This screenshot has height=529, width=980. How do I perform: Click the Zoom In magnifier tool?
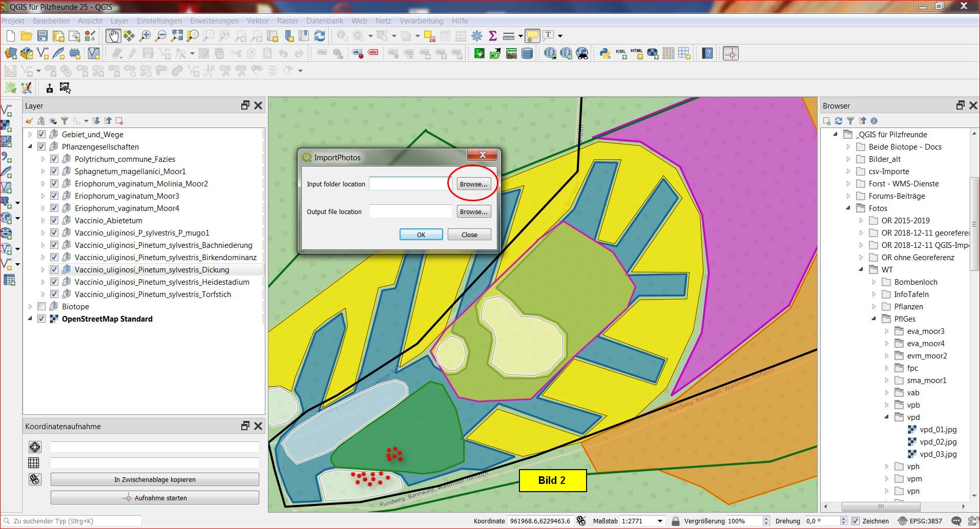tap(145, 36)
